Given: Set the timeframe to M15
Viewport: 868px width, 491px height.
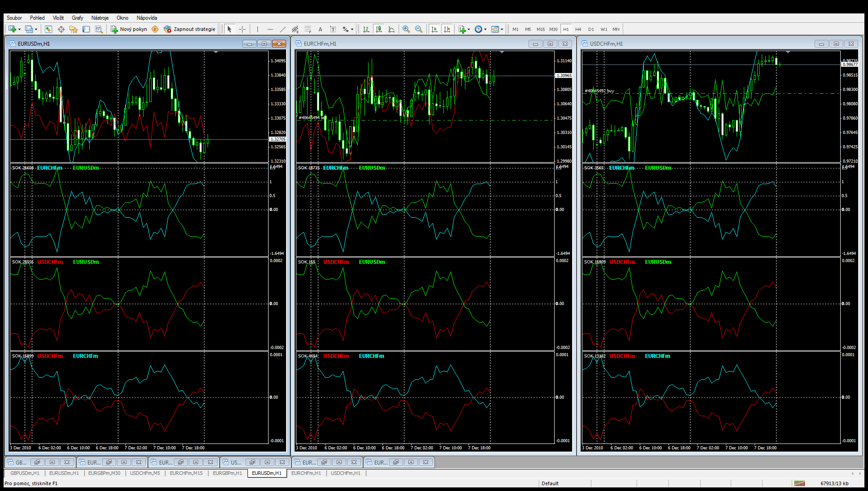Looking at the screenshot, I should pyautogui.click(x=541, y=29).
